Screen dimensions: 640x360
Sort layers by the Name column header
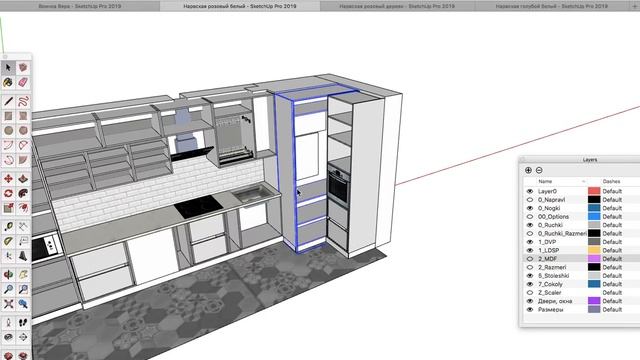pos(545,181)
